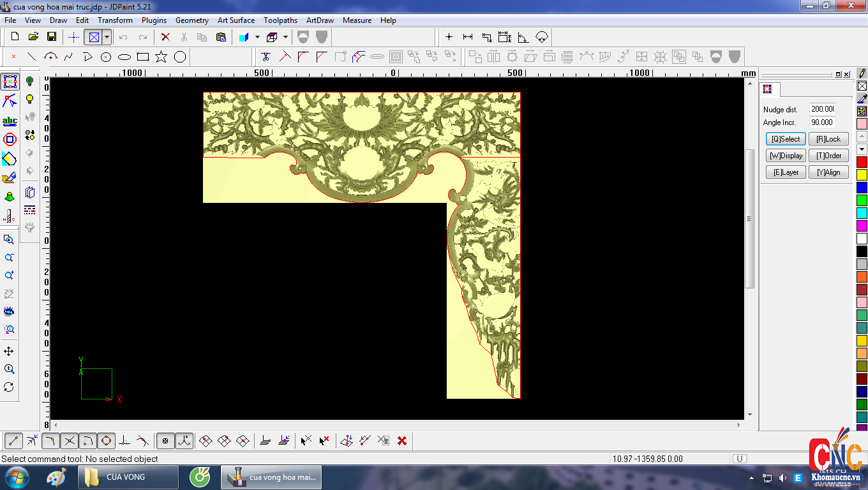Open dropdown beside the blue cube icon
This screenshot has width=868, height=490.
click(257, 37)
